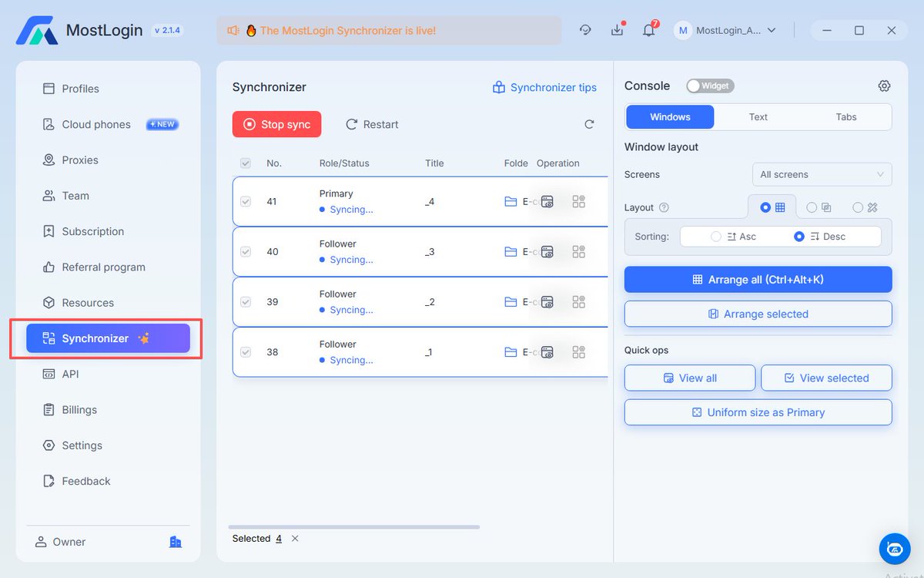
Task: Click the grid-settings icon in row 41
Action: click(x=579, y=201)
